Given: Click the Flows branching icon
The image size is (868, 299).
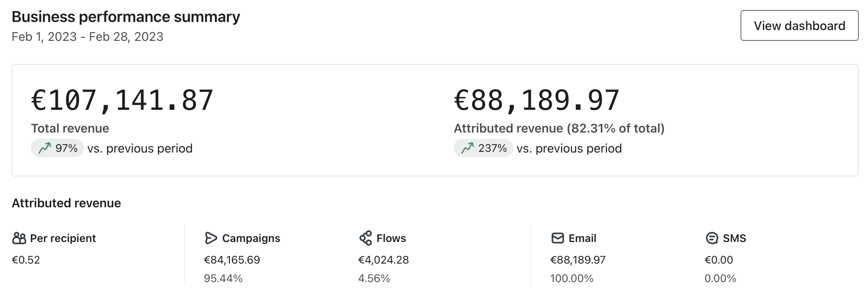Looking at the screenshot, I should (x=365, y=238).
